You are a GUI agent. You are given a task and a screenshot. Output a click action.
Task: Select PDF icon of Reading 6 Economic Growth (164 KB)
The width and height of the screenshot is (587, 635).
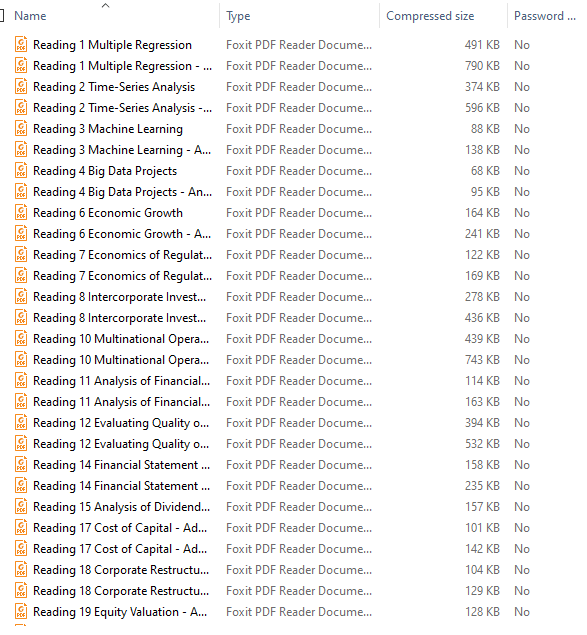[21, 213]
